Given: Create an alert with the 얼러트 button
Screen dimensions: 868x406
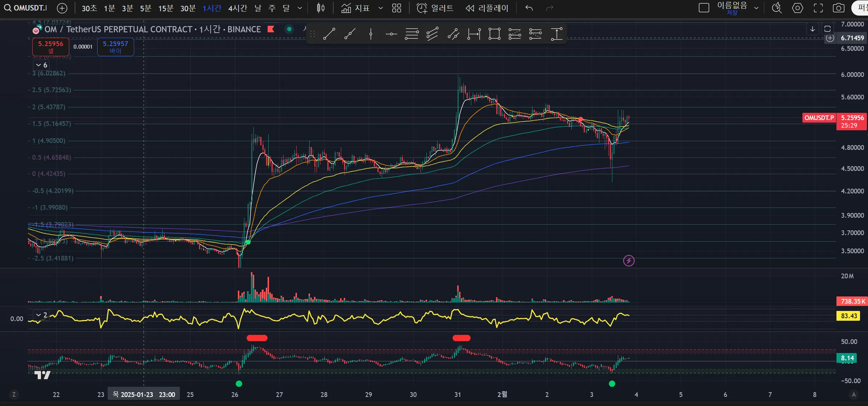Looking at the screenshot, I should coord(435,8).
